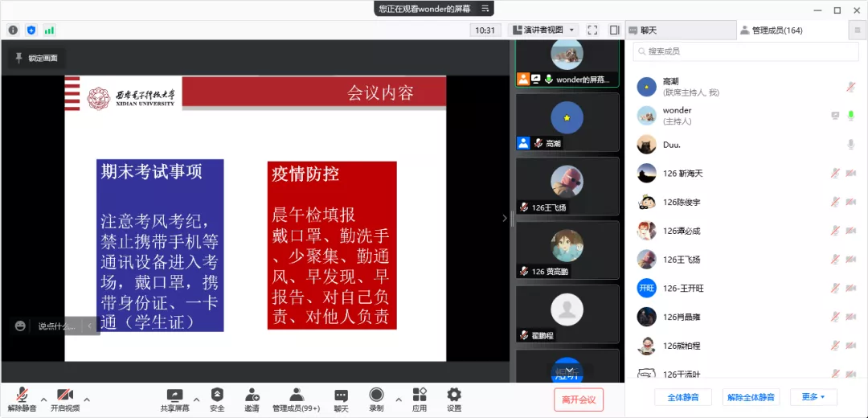
Task: Switch to the 聊天 tab
Action: (680, 31)
